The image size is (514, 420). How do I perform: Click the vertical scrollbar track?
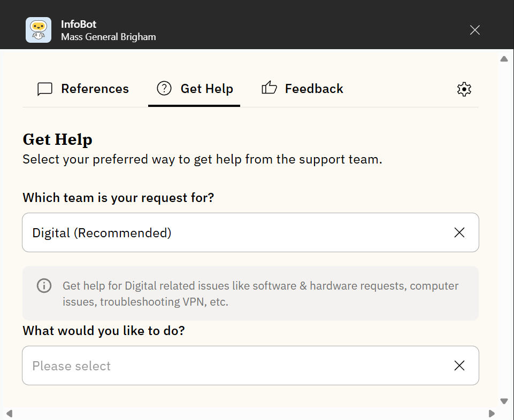click(x=504, y=230)
